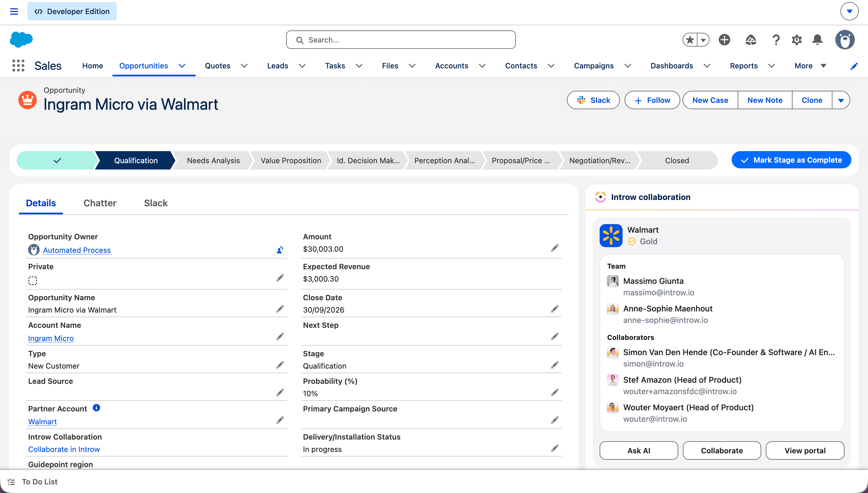Select the Needs Analysis stage in path
Image resolution: width=868 pixels, height=493 pixels.
click(213, 161)
